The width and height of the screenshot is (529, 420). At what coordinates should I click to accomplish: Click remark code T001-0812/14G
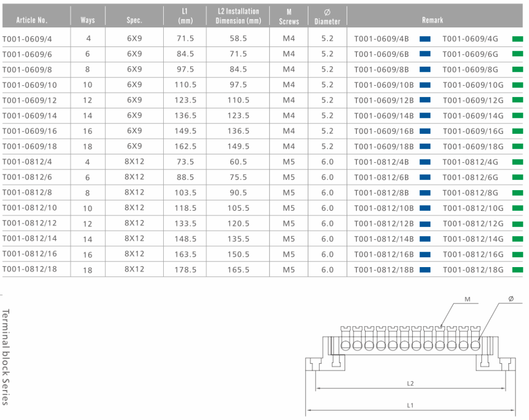click(x=473, y=239)
